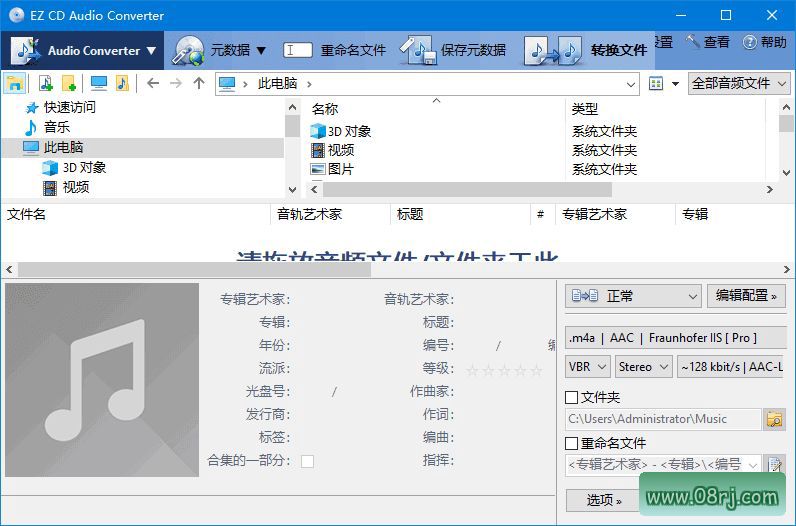Expand the address path dropdown
Image resolution: width=796 pixels, height=526 pixels.
[x=631, y=84]
